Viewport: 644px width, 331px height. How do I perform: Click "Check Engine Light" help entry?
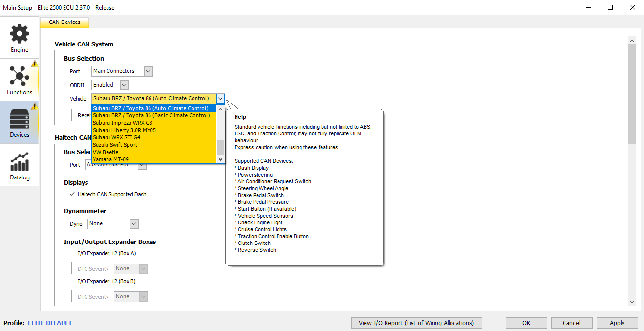(260, 222)
